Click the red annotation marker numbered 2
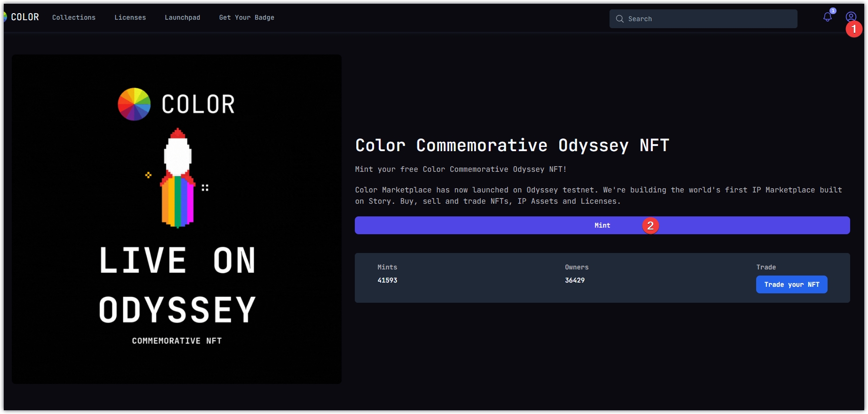 pyautogui.click(x=650, y=226)
